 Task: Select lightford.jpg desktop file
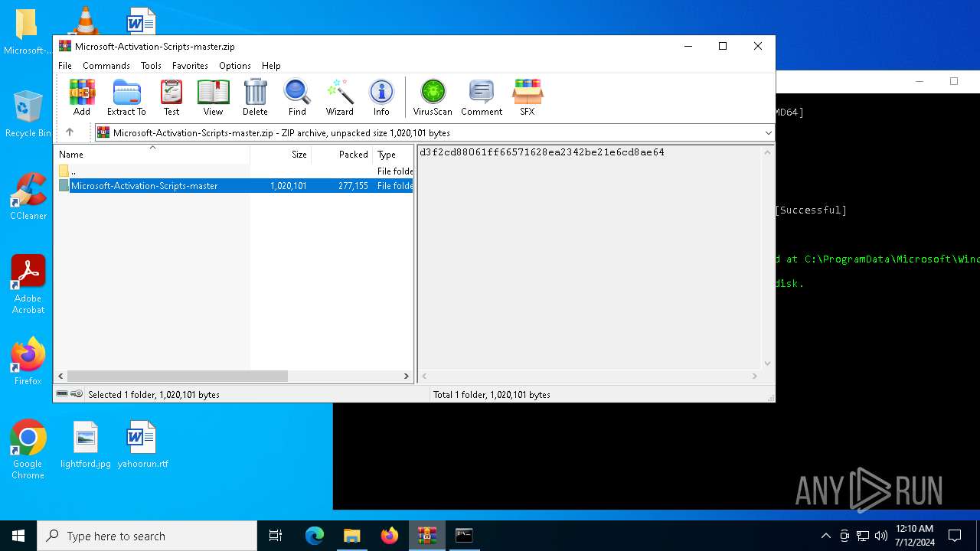[86, 445]
